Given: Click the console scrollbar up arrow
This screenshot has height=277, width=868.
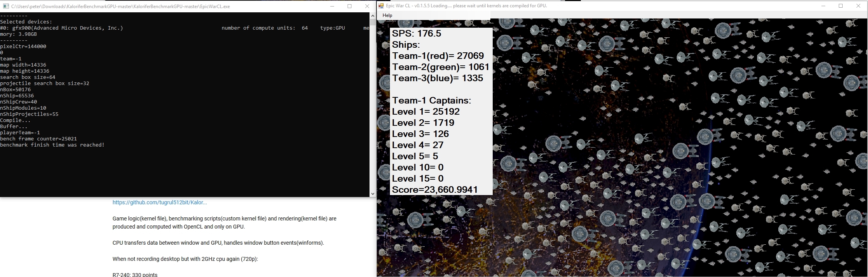Looking at the screenshot, I should (373, 16).
